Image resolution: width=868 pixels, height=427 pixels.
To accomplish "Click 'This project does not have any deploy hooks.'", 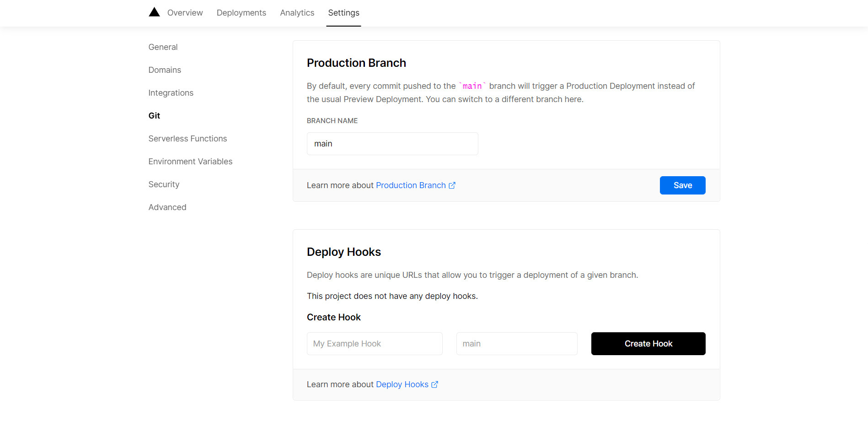I will click(392, 296).
